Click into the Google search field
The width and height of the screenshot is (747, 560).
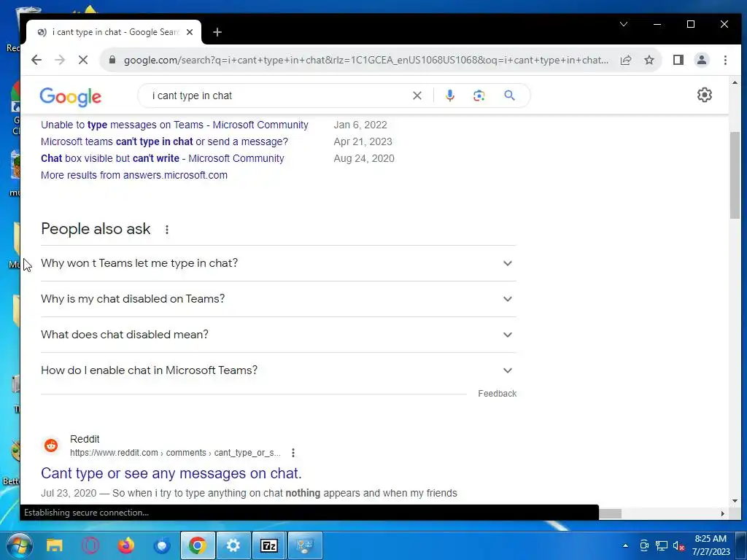(x=279, y=96)
